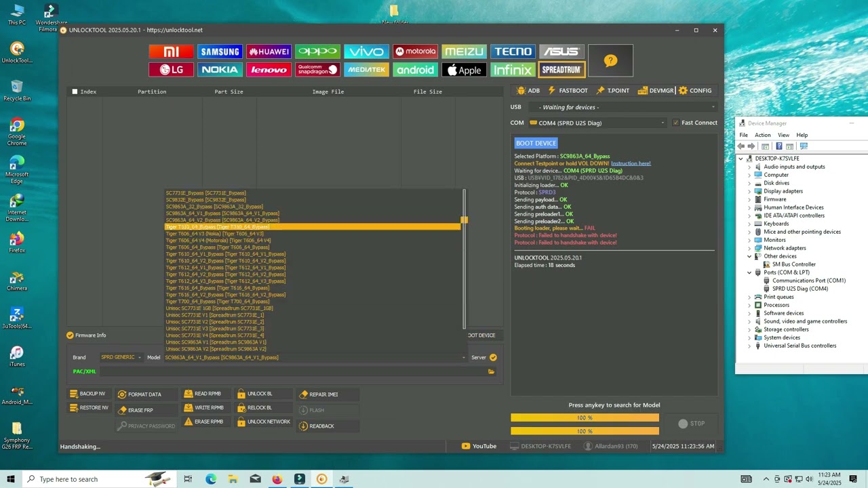Click the upper 100% progress bar

click(585, 418)
